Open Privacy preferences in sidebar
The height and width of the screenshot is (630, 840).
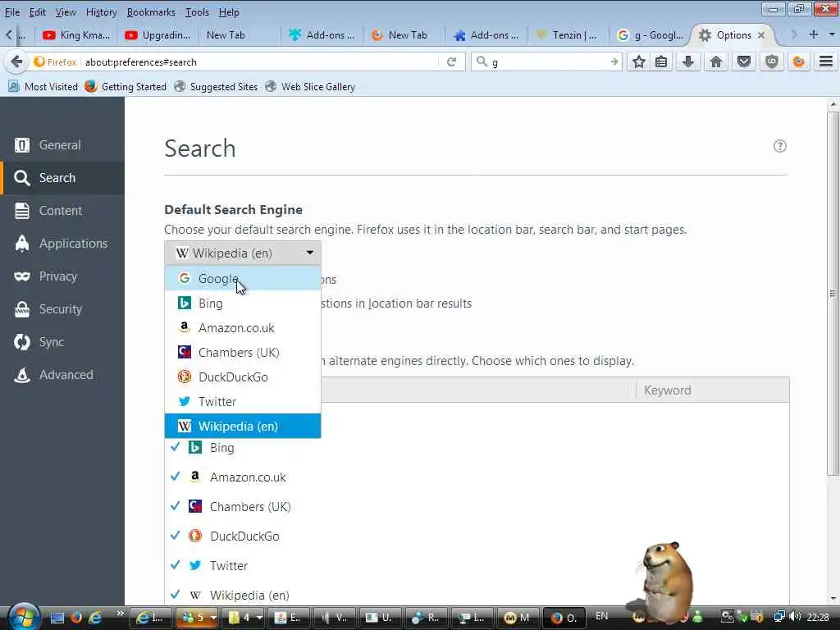pyautogui.click(x=62, y=276)
